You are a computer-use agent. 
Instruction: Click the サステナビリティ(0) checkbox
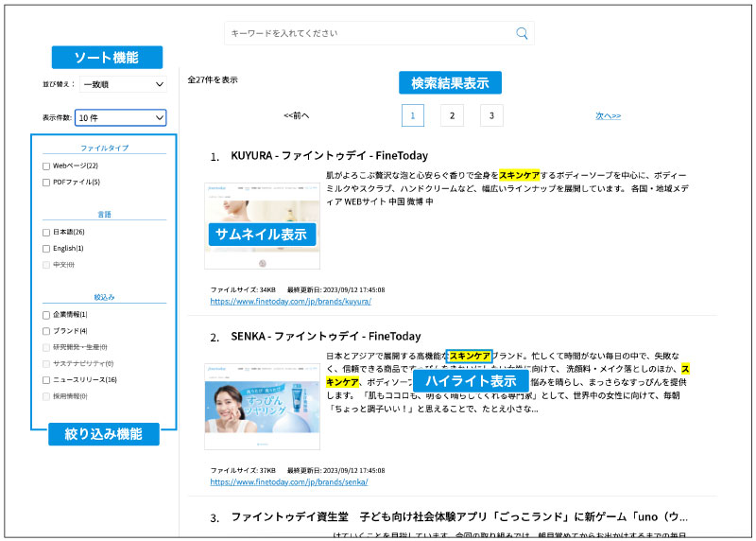coord(46,363)
